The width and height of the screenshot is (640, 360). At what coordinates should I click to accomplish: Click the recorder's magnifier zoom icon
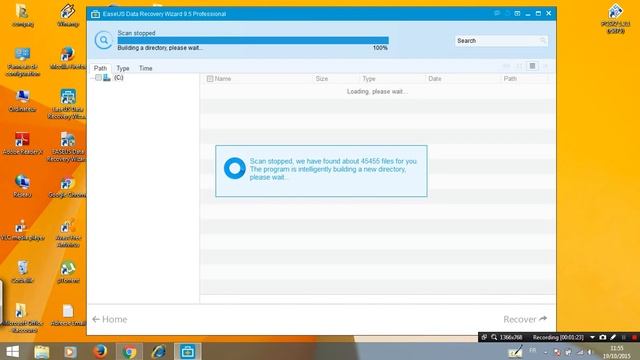494,337
